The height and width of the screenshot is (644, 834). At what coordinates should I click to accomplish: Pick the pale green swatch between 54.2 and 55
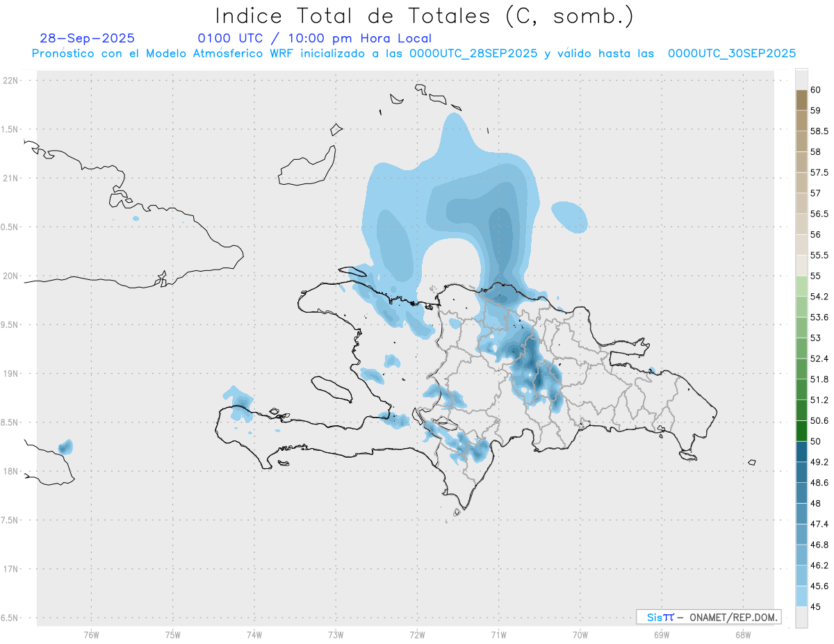click(801, 286)
